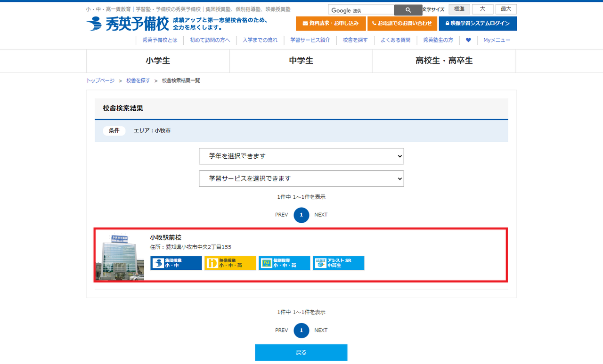Screen dimensions: 603x364
Task: Open 校舎を探す menu item
Action: (x=355, y=40)
